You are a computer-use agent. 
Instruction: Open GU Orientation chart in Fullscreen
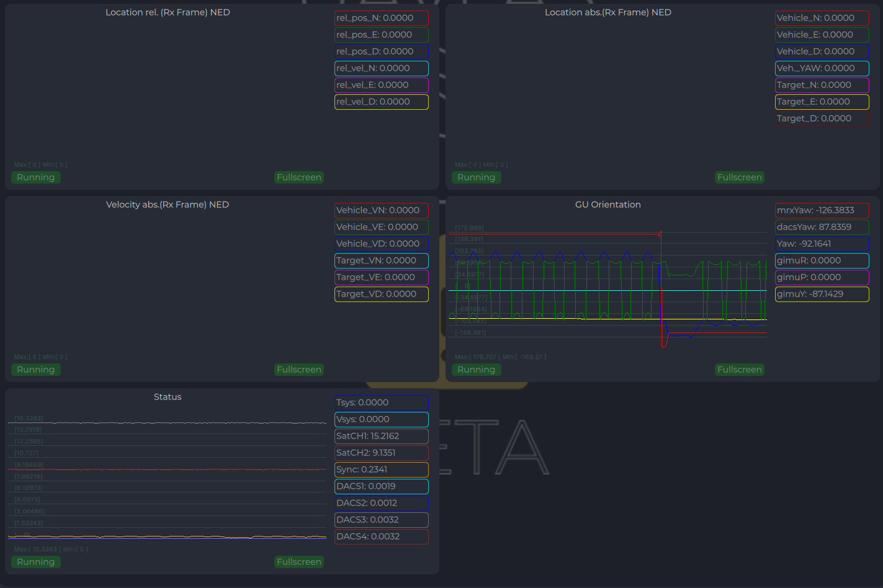(x=740, y=370)
